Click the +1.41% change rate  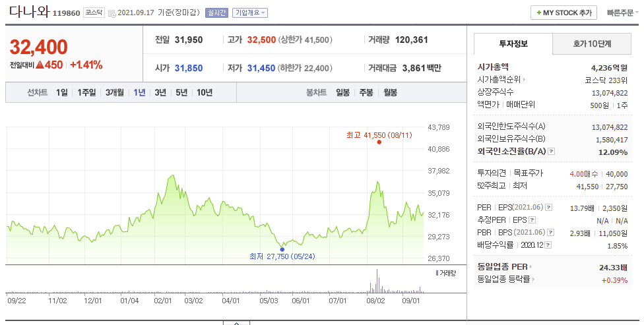(x=86, y=65)
